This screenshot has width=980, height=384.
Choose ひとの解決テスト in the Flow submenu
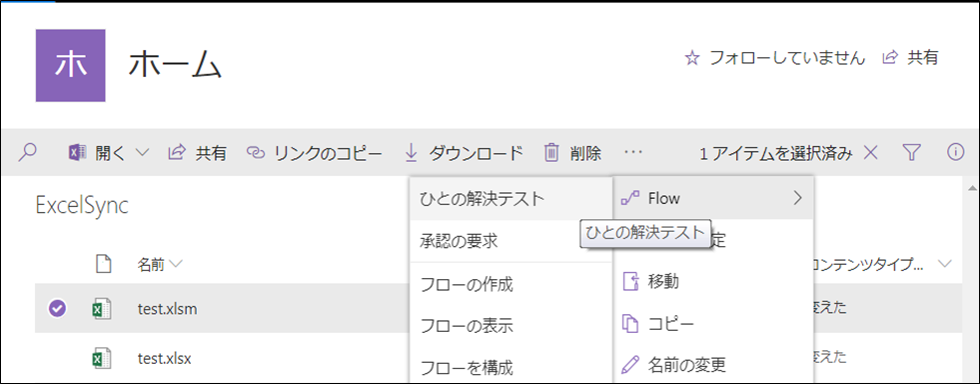pyautogui.click(x=510, y=199)
